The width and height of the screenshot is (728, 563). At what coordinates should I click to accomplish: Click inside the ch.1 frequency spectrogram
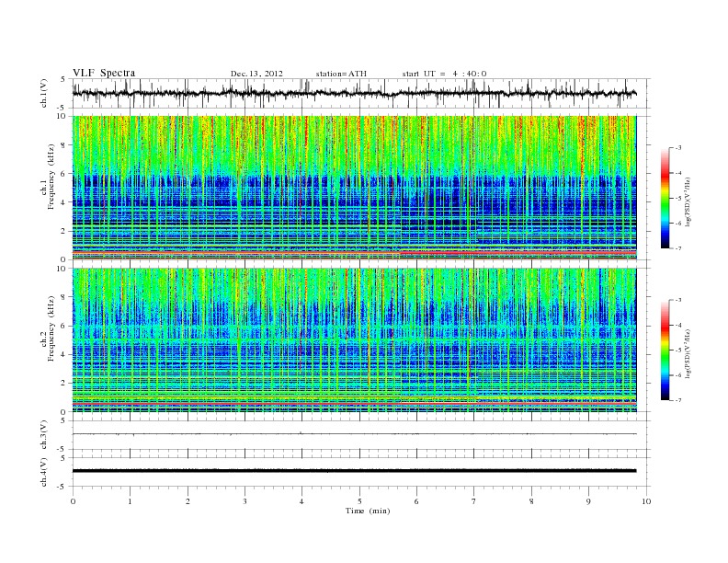[x=354, y=188]
